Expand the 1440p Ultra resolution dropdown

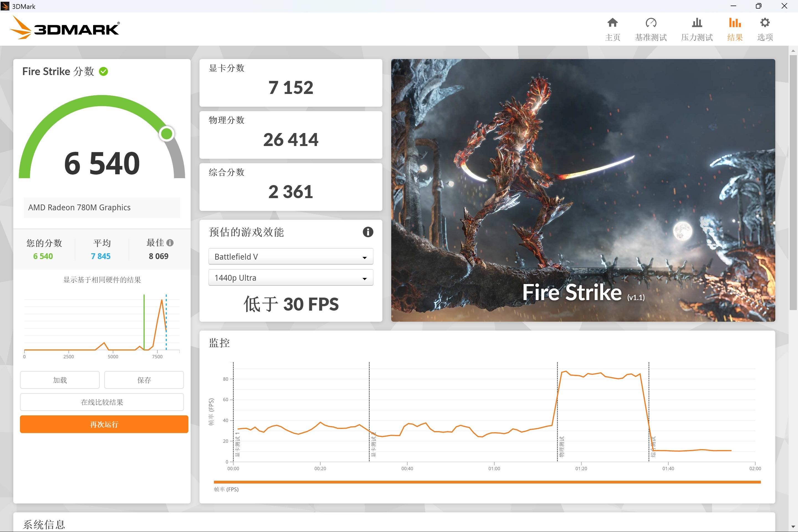(290, 278)
